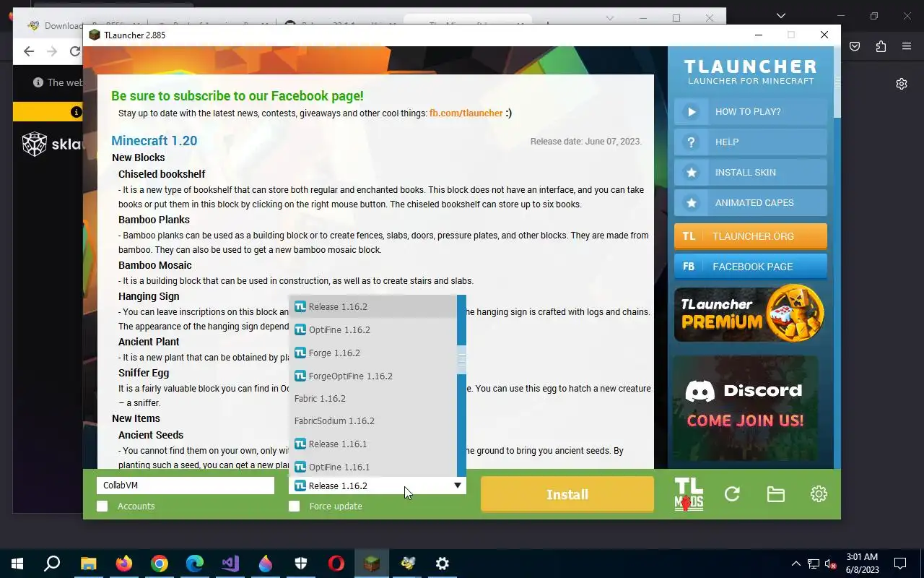The image size is (924, 578).
Task: Open Settings gear in taskbar
Action: [x=443, y=564]
